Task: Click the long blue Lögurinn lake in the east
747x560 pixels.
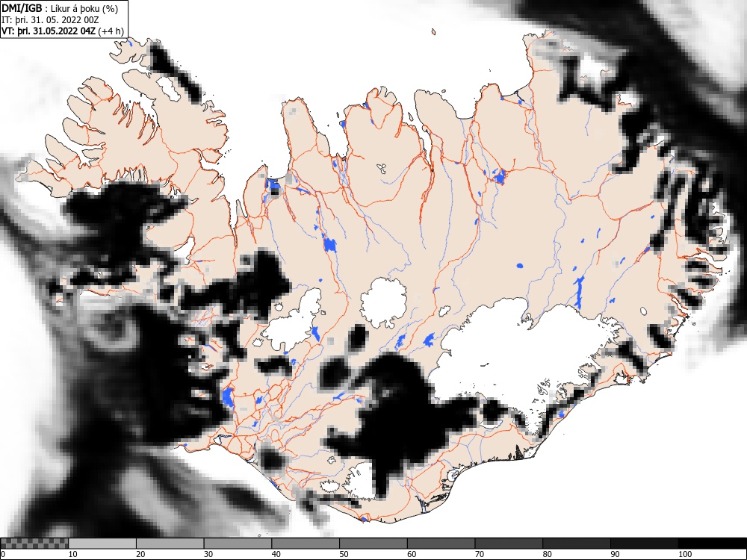Action: point(579,291)
